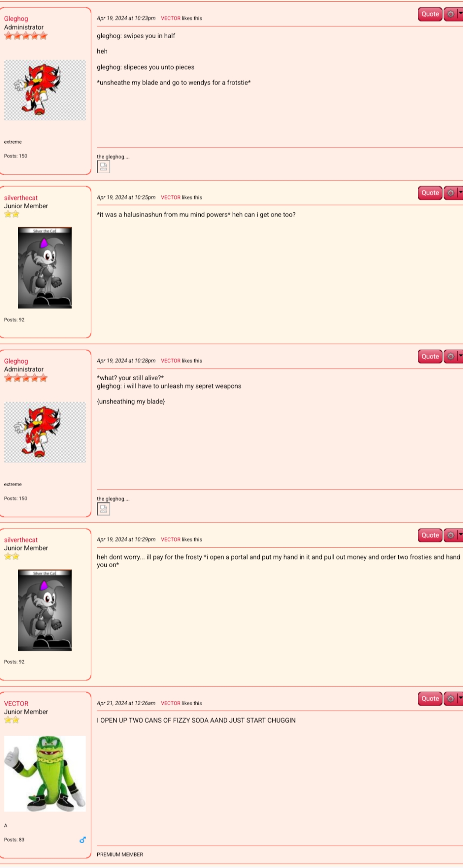
Task: Click the male gender icon on VECTOR's profile
Action: tap(83, 840)
